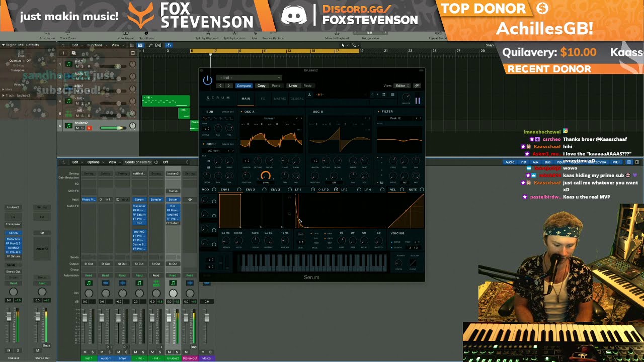Click the Undo button in plugin header
The image size is (644, 362).
293,85
